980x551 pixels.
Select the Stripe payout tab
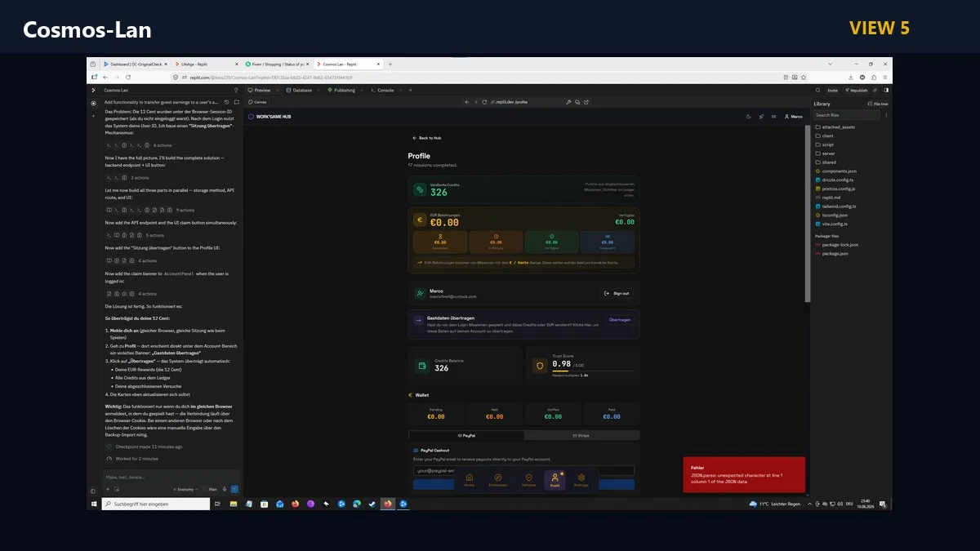coord(581,435)
